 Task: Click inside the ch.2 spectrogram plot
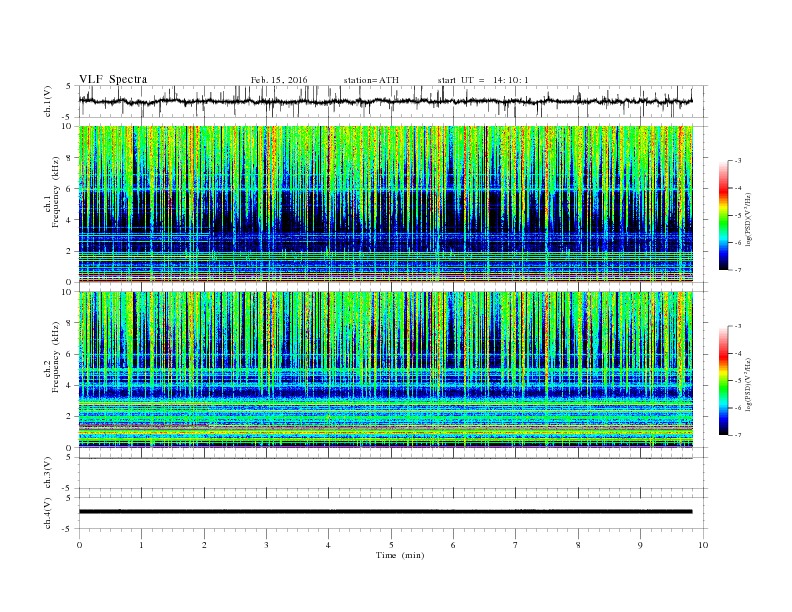[x=386, y=370]
